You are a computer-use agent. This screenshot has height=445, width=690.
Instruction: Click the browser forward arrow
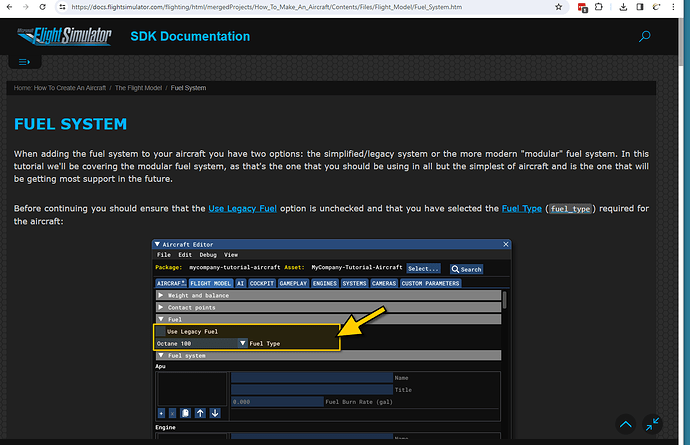tap(26, 7)
